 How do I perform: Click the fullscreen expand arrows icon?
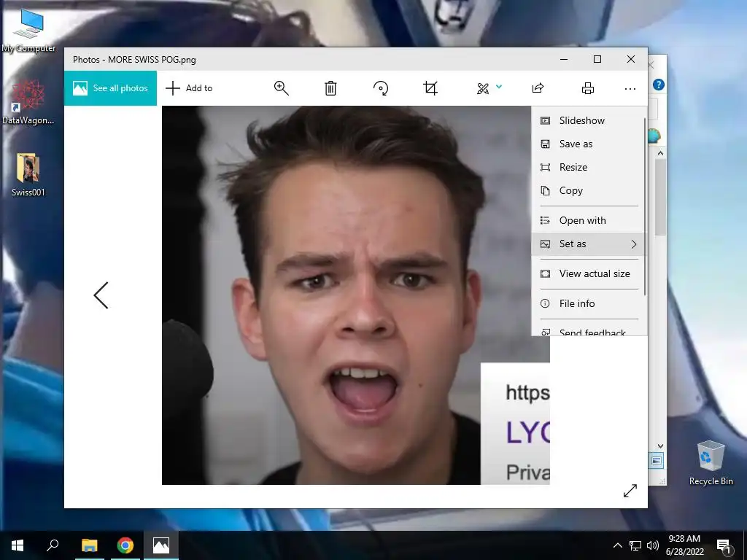click(630, 491)
